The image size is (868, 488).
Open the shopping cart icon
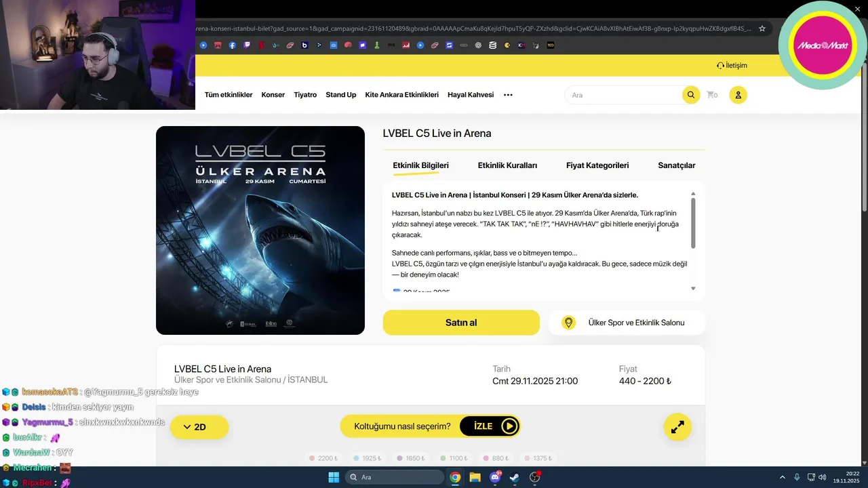712,95
